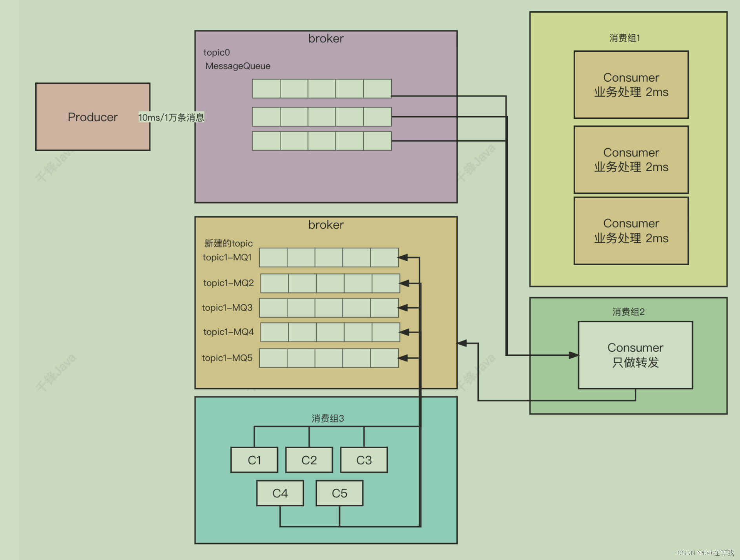Click the 消费组3 heading
The height and width of the screenshot is (560, 740).
pos(328,418)
